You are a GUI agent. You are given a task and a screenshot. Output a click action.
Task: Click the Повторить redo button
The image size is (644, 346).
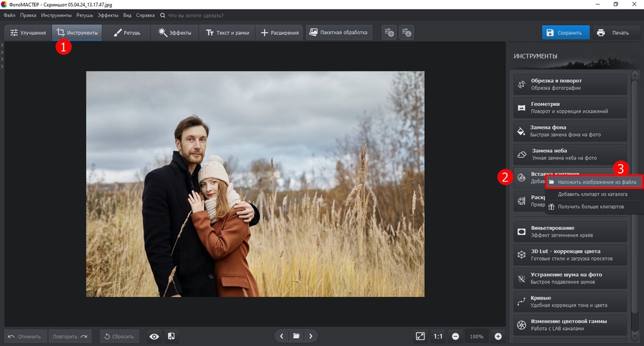(70, 336)
